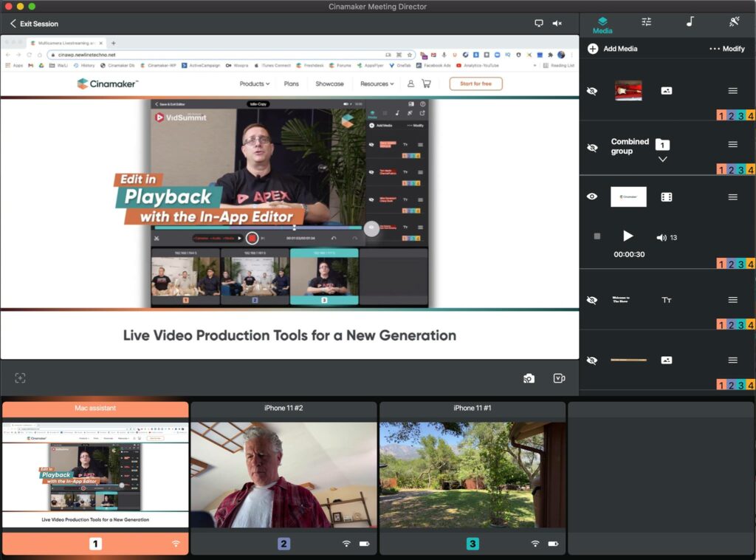Click the account icon in browser preview
Screen dimensions: 756x560
click(x=410, y=83)
